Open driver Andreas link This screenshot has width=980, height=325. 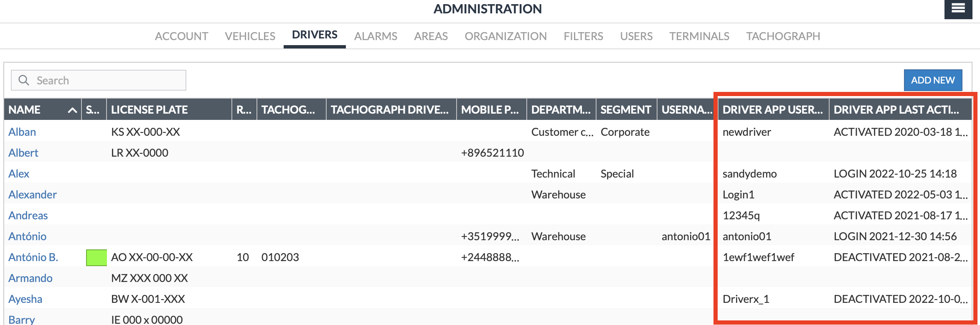tap(28, 216)
